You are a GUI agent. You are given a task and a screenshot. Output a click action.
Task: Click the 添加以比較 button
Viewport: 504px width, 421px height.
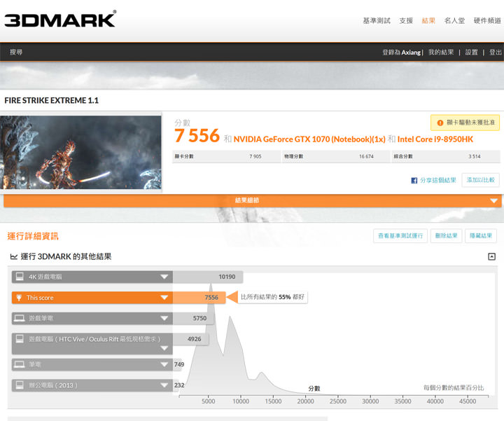point(481,180)
